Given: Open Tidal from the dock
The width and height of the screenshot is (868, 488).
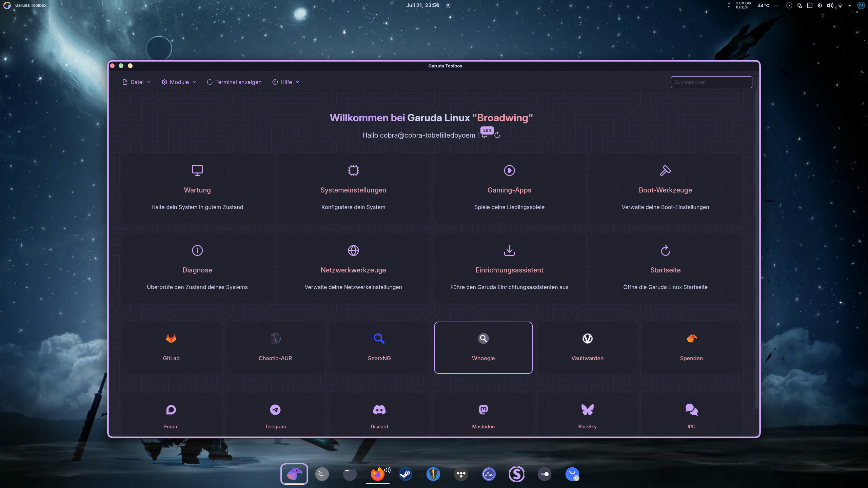Looking at the screenshot, I should [x=461, y=474].
